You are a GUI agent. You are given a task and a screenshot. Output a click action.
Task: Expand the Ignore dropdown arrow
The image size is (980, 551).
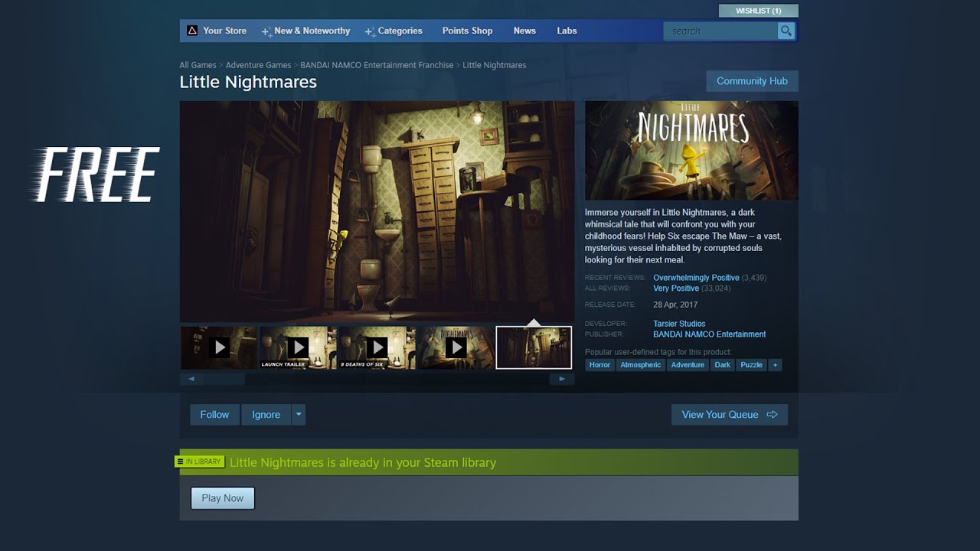click(x=299, y=415)
